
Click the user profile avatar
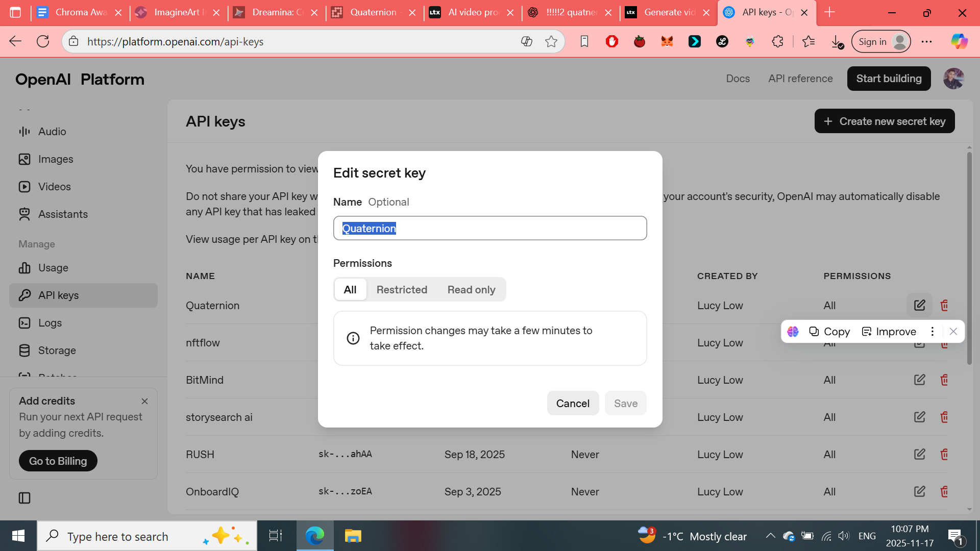click(x=953, y=79)
